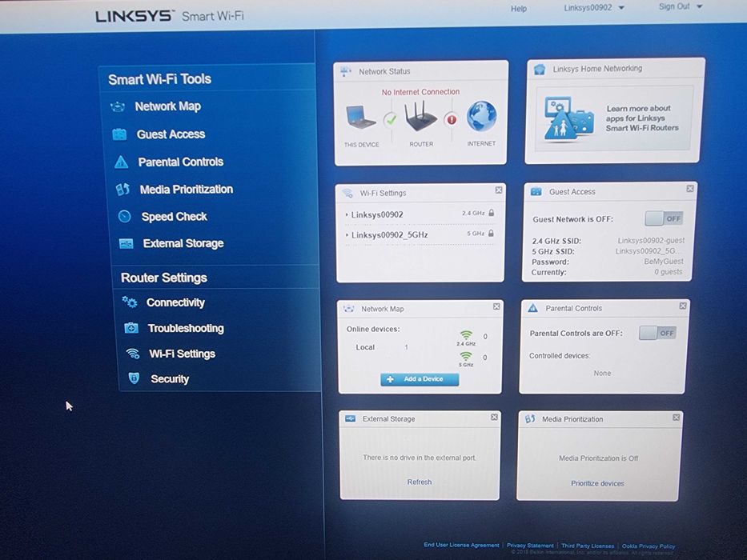Open the Ookla Privacy Policy link
Viewport: 747px width, 560px height.
tap(649, 546)
